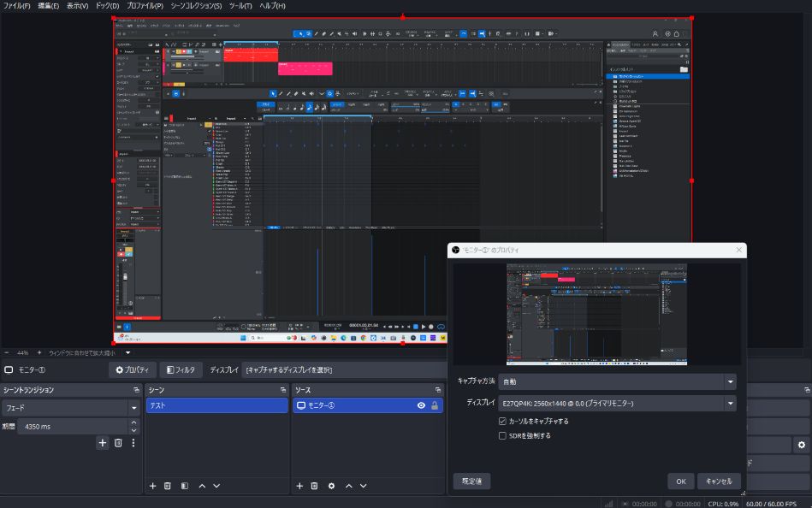Uncheck the カーソルをキャプチャする checkbox

(x=502, y=421)
